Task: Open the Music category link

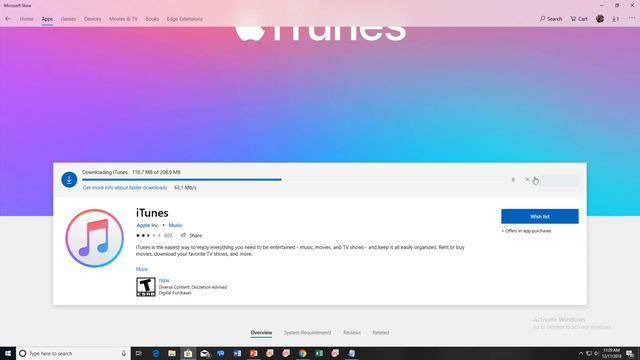Action: [x=175, y=225]
